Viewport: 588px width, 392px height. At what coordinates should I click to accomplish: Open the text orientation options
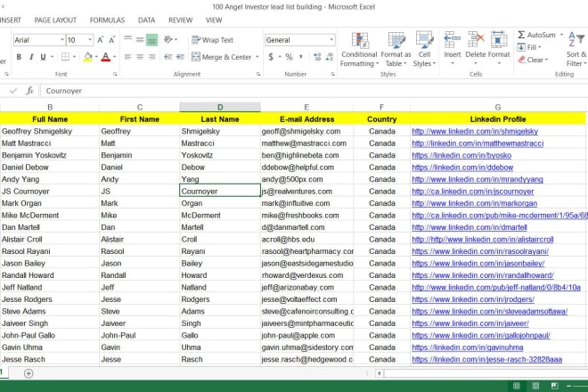point(170,40)
